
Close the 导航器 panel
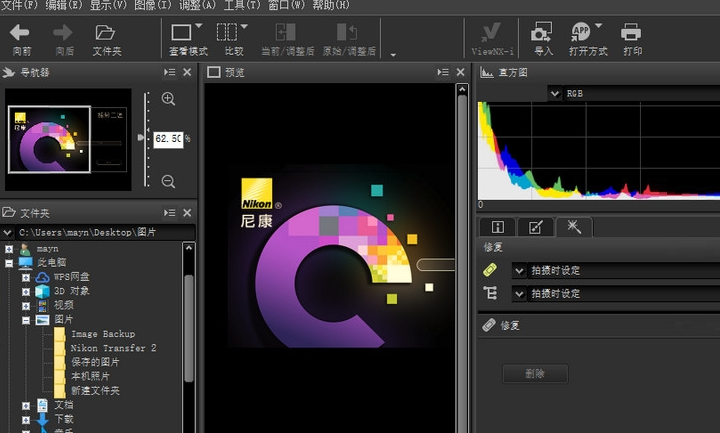tap(187, 72)
